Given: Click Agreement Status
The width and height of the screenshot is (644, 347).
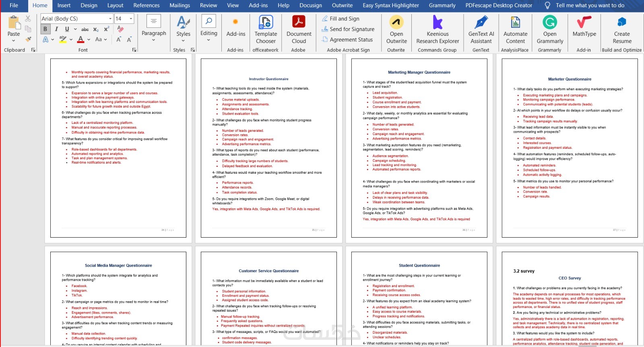Looking at the screenshot, I should [x=347, y=39].
